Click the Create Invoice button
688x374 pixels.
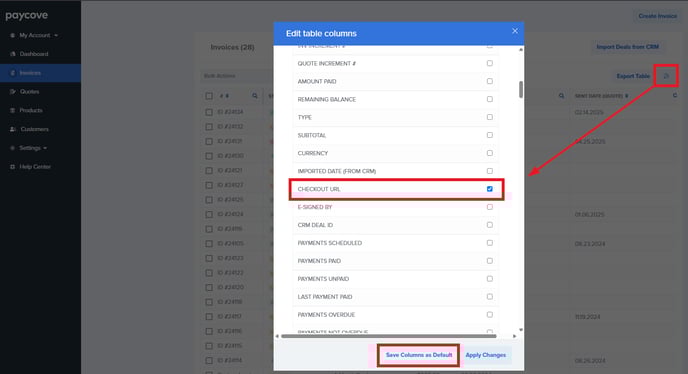point(657,16)
